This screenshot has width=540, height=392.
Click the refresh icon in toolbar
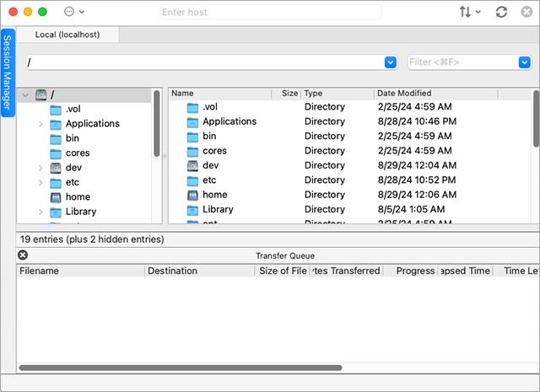click(501, 13)
